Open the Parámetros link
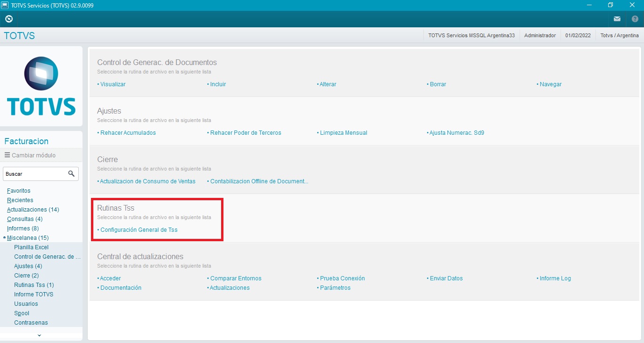The width and height of the screenshot is (644, 343). (x=335, y=288)
